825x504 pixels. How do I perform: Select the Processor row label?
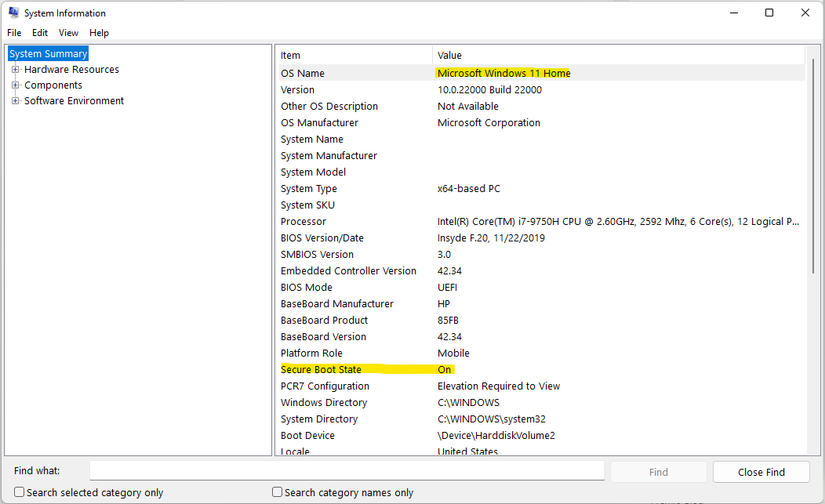(x=303, y=222)
